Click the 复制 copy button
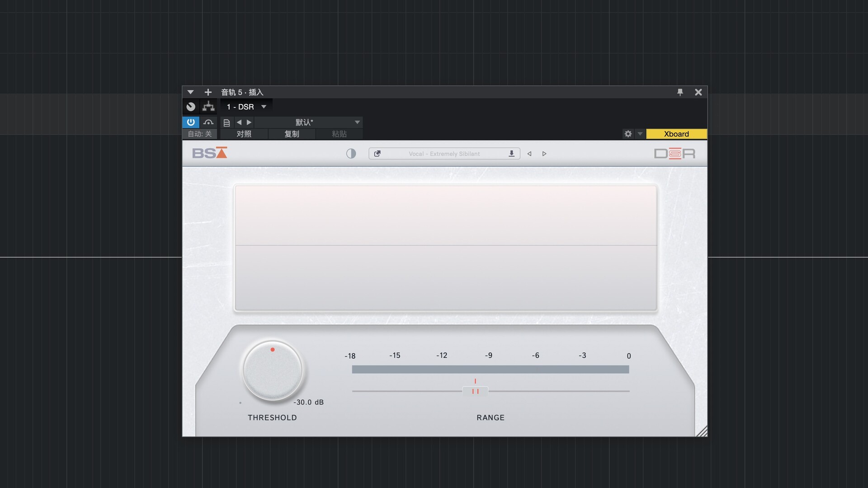The image size is (868, 488). pyautogui.click(x=292, y=134)
